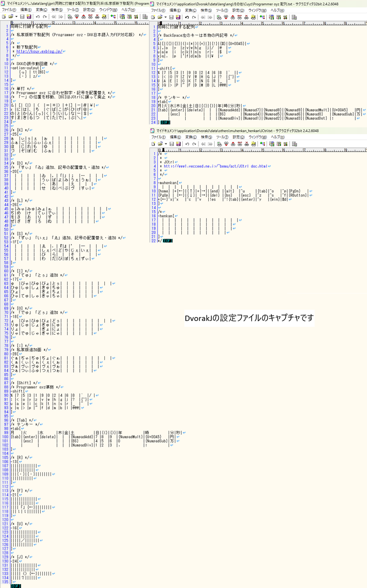
Task: Click the [EOF] marker in JCtrl.txt window
Action: (168, 241)
